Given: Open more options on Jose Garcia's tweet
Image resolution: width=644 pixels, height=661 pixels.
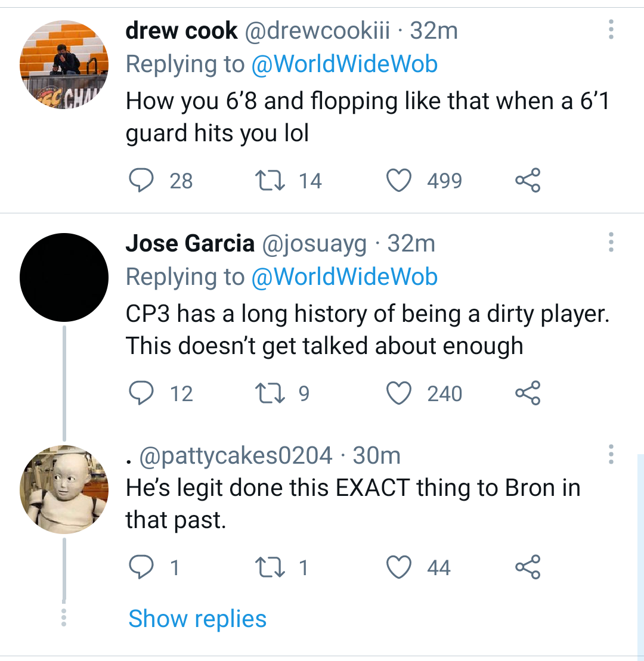Looking at the screenshot, I should point(610,243).
